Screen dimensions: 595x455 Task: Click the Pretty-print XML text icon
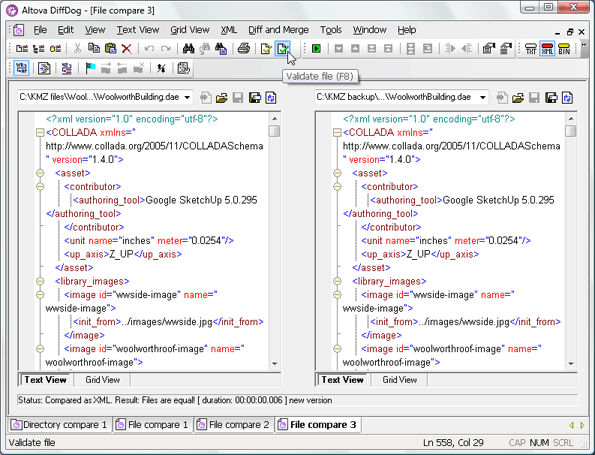(44, 68)
